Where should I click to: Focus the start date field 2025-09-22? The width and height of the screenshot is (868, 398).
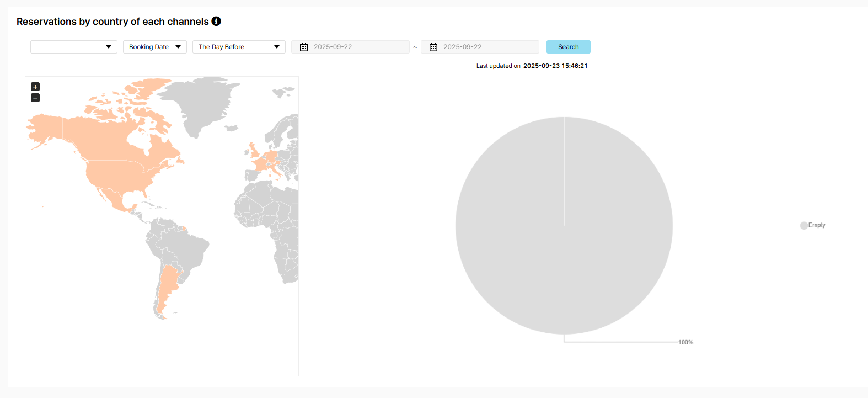(x=350, y=47)
